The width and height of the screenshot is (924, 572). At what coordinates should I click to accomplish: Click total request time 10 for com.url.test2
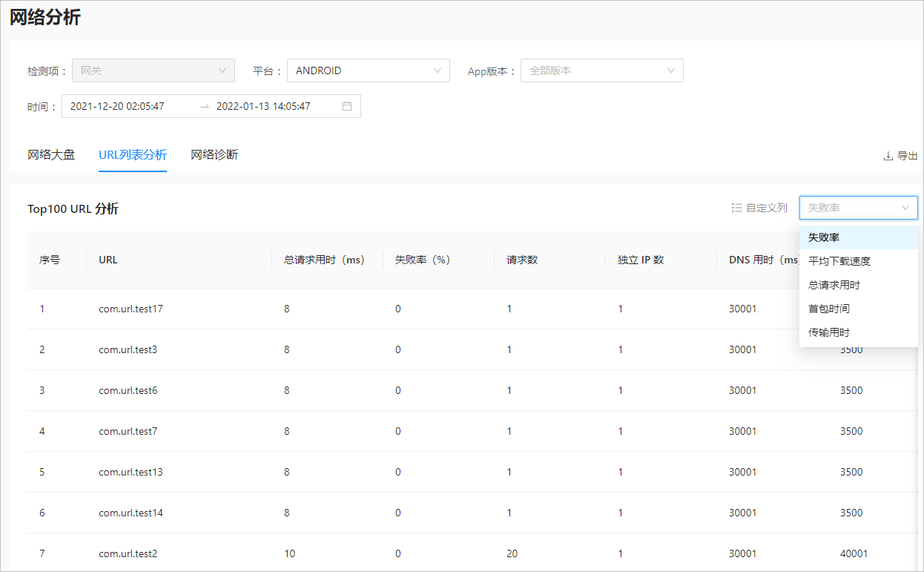click(289, 553)
